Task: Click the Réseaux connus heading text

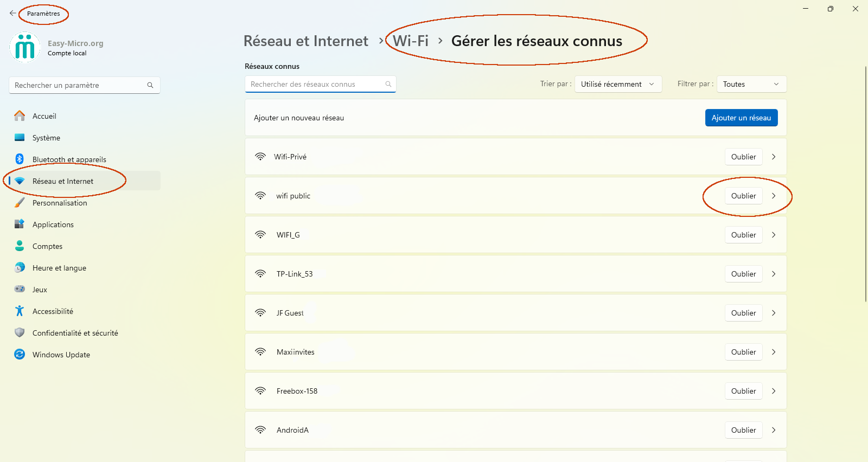Action: pos(272,66)
